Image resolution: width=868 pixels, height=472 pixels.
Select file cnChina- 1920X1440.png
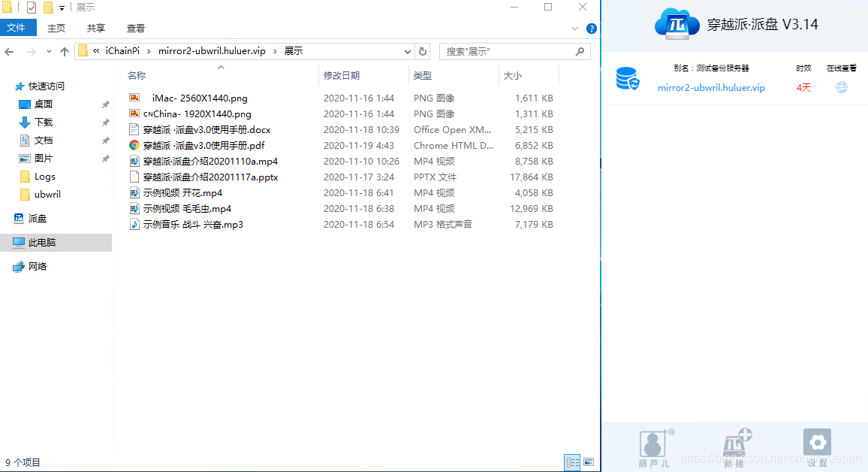(x=197, y=113)
